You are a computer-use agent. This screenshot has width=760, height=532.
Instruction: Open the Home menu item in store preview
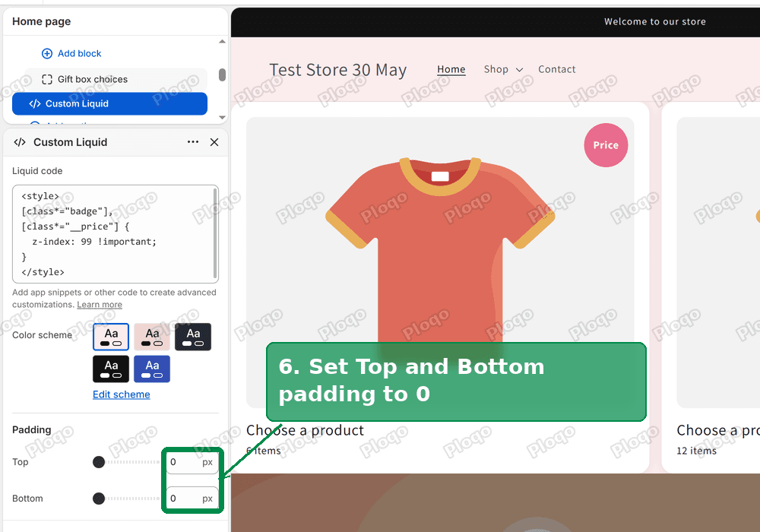tap(451, 69)
